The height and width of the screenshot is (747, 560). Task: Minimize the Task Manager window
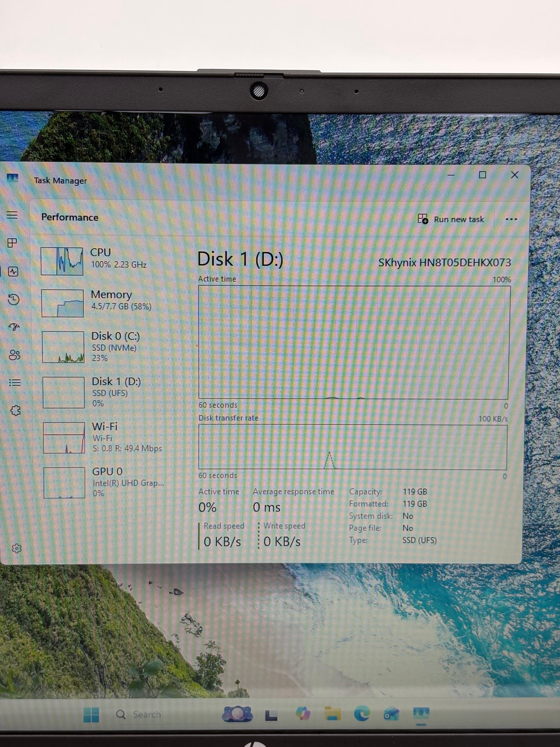(451, 175)
